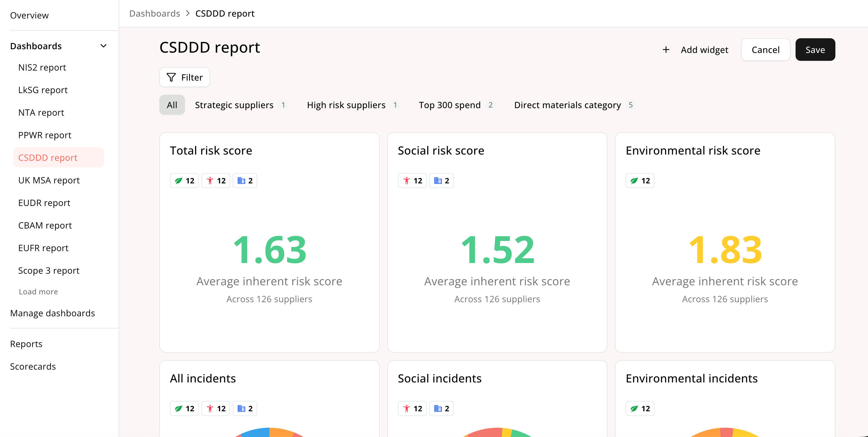This screenshot has height=437, width=868.
Task: Click the Environmental incidents widget title
Action: (691, 378)
